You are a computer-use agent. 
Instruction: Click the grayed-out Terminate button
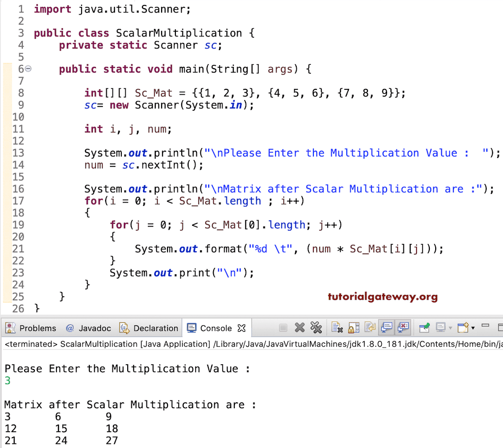pos(283,328)
